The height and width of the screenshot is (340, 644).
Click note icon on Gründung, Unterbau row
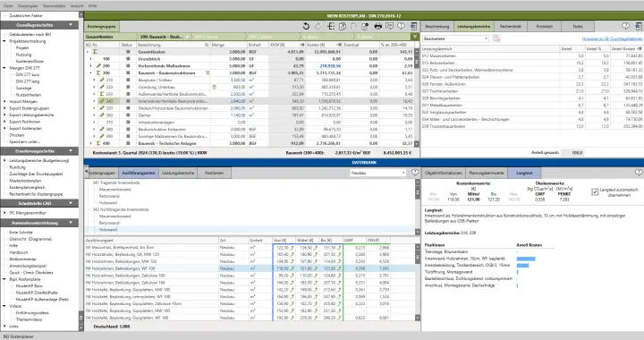coord(214,87)
